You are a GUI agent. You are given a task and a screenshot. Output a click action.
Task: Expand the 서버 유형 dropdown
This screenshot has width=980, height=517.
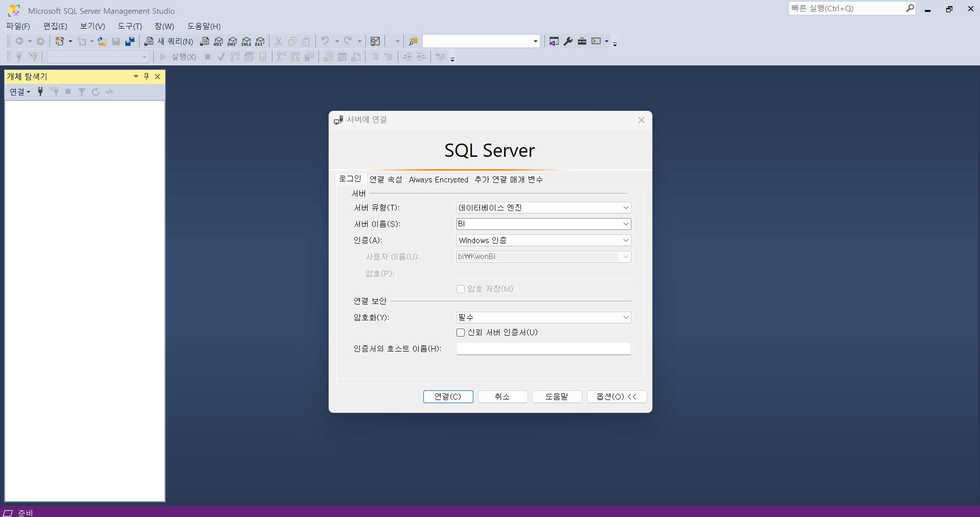click(626, 207)
